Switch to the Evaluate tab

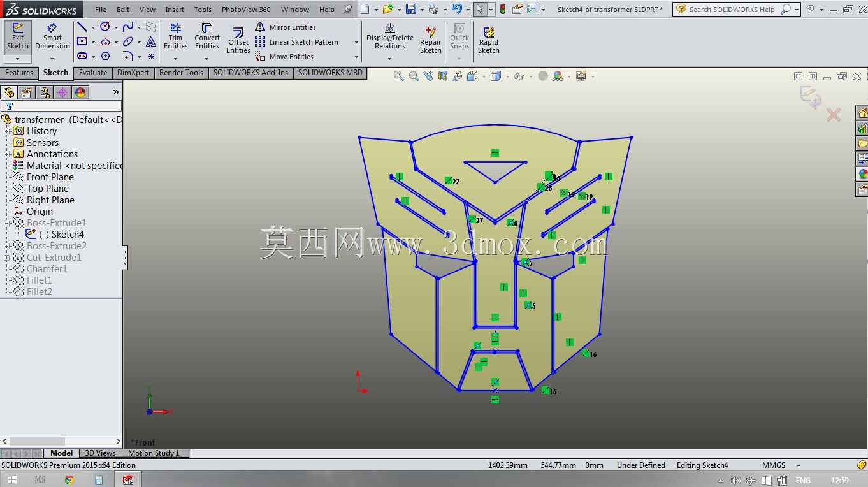pyautogui.click(x=93, y=73)
